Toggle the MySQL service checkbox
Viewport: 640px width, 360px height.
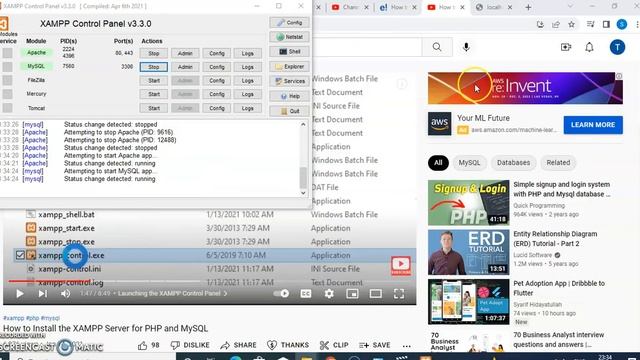click(7, 67)
